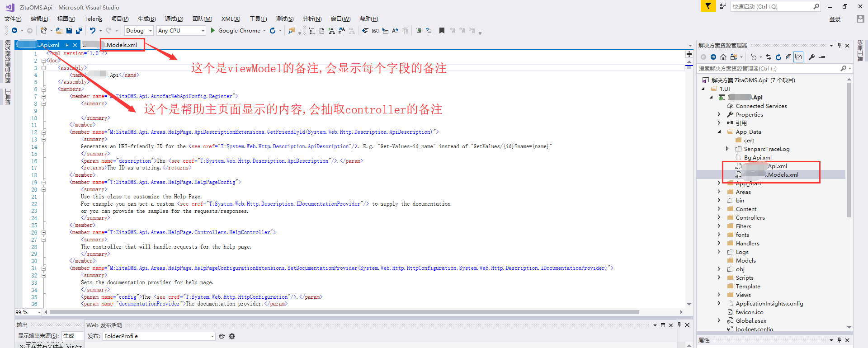
Task: Open the Debug configuration dropdown
Action: point(139,30)
